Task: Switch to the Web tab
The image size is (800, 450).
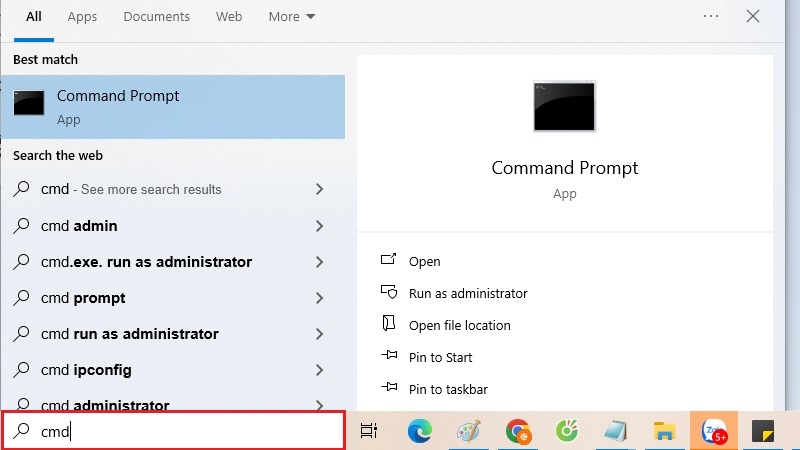Action: point(229,17)
